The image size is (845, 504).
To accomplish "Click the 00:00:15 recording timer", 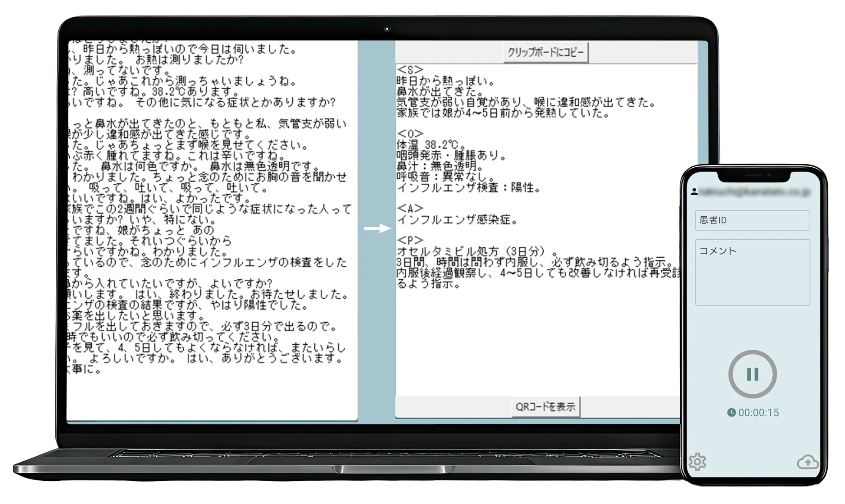I will pos(758,412).
